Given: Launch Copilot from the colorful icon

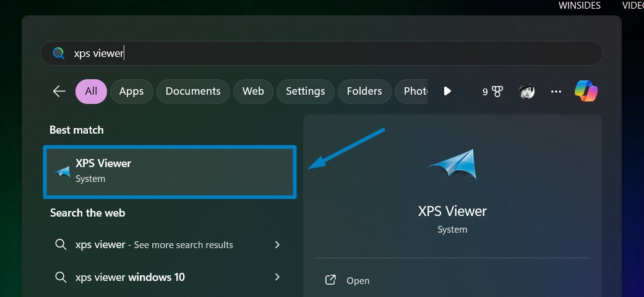Looking at the screenshot, I should 586,91.
